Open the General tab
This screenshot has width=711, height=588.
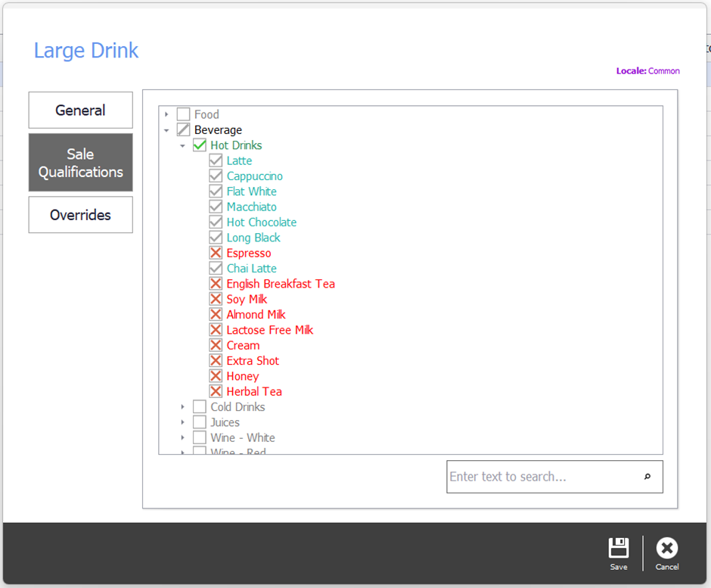tap(81, 110)
